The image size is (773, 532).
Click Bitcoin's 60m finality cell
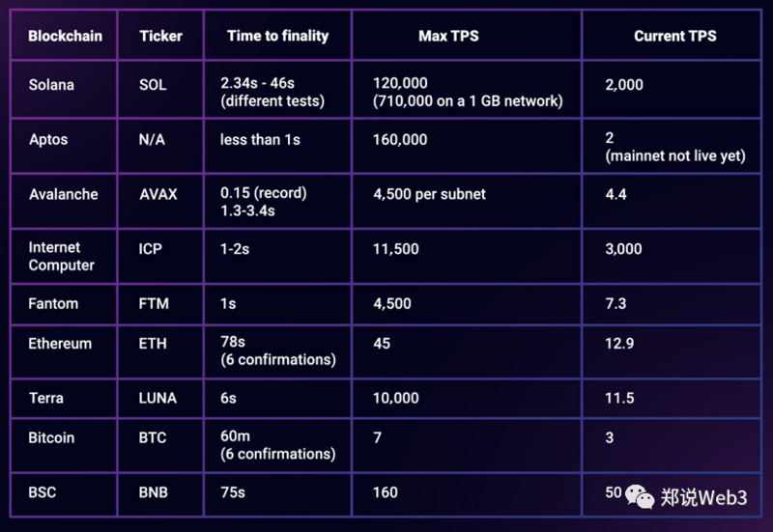click(278, 445)
